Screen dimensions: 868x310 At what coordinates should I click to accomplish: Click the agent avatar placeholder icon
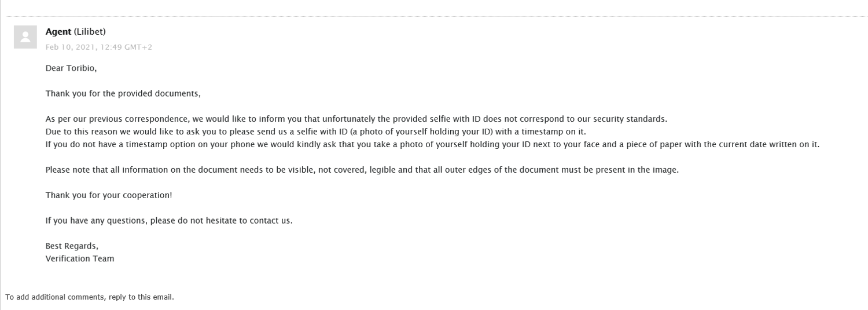pyautogui.click(x=25, y=37)
